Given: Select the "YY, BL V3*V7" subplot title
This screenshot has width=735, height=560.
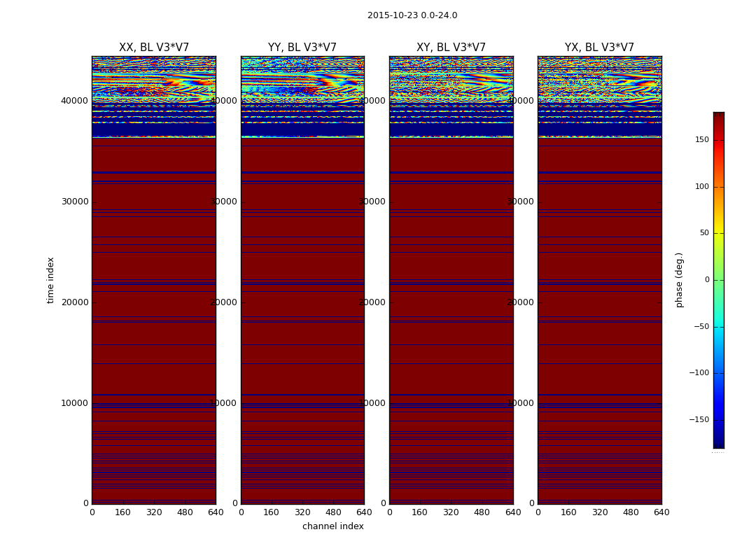Looking at the screenshot, I should (x=302, y=48).
